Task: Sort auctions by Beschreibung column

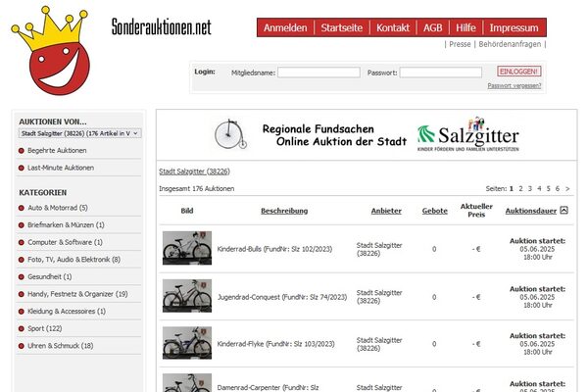Action: [x=284, y=211]
